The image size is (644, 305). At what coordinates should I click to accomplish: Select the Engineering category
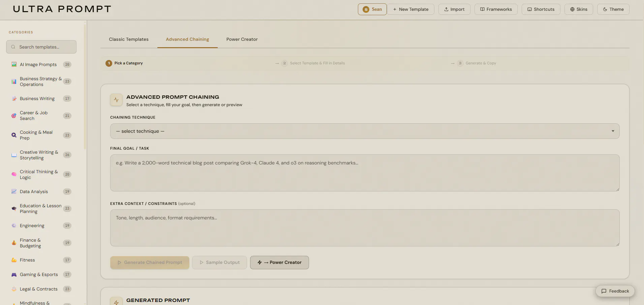41,225
